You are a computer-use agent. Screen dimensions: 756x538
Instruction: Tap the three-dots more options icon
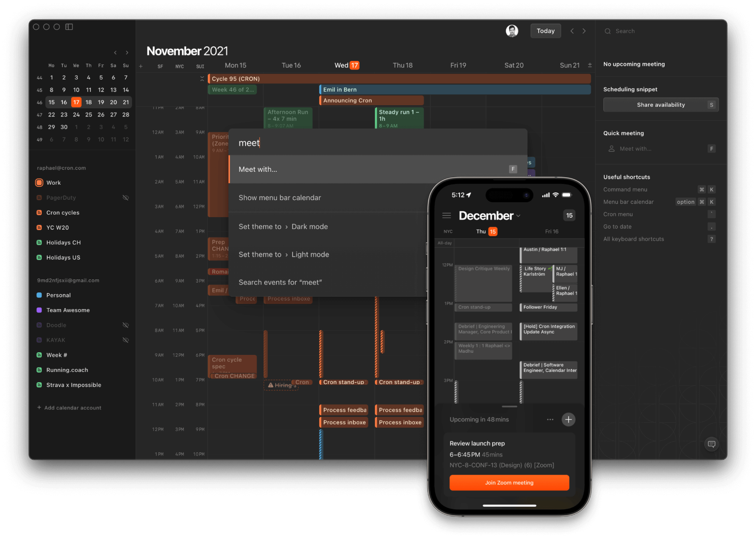coord(550,419)
